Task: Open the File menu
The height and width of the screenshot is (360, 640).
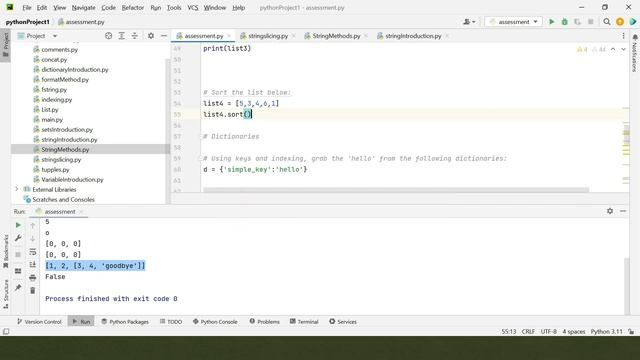Action: click(x=27, y=7)
